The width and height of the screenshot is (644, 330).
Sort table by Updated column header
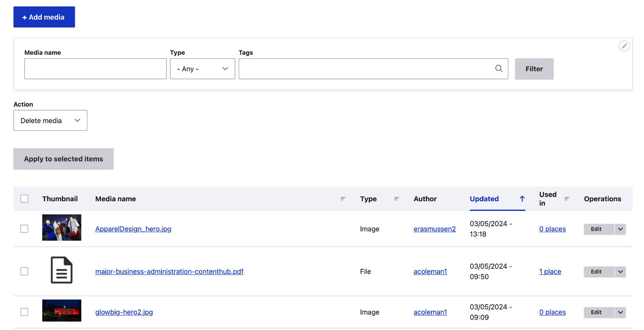tap(484, 199)
